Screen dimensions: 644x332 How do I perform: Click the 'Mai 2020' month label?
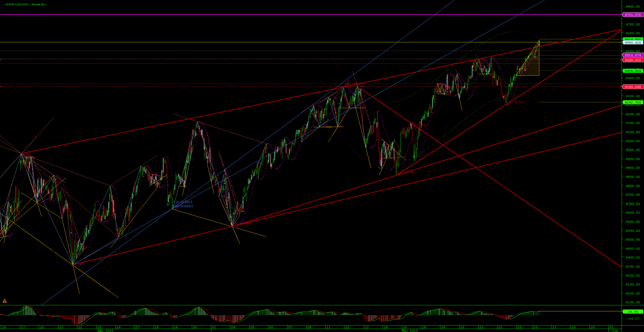[x=410, y=330]
